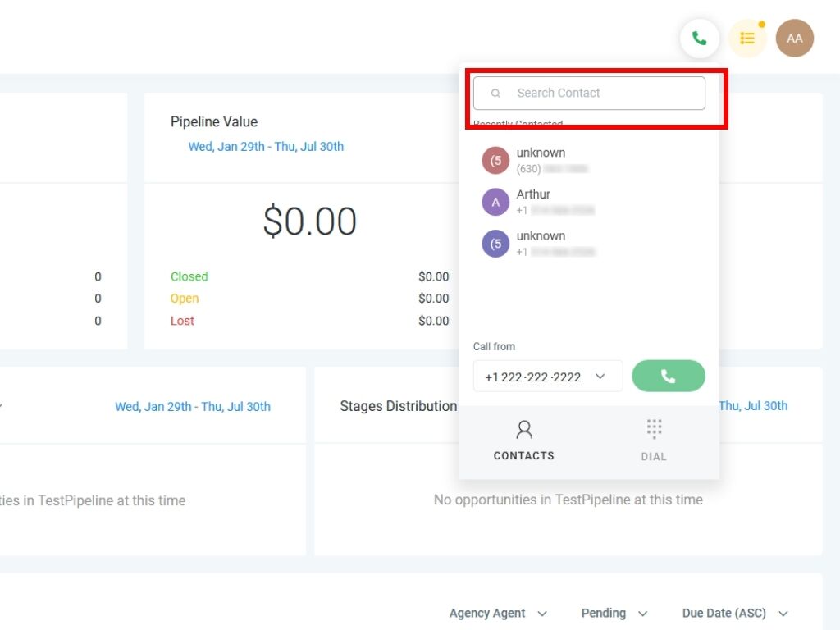Click the Search Contact field
This screenshot has width=840, height=630.
[x=599, y=94]
